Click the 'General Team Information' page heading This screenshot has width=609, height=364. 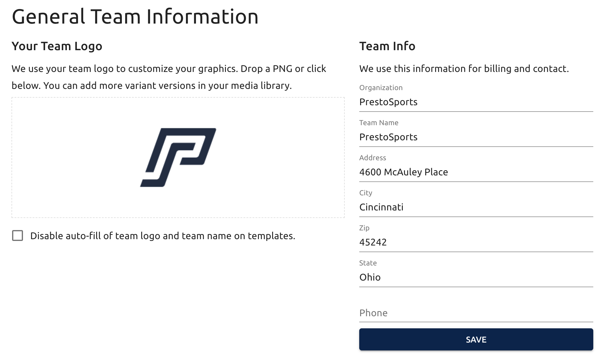point(135,17)
